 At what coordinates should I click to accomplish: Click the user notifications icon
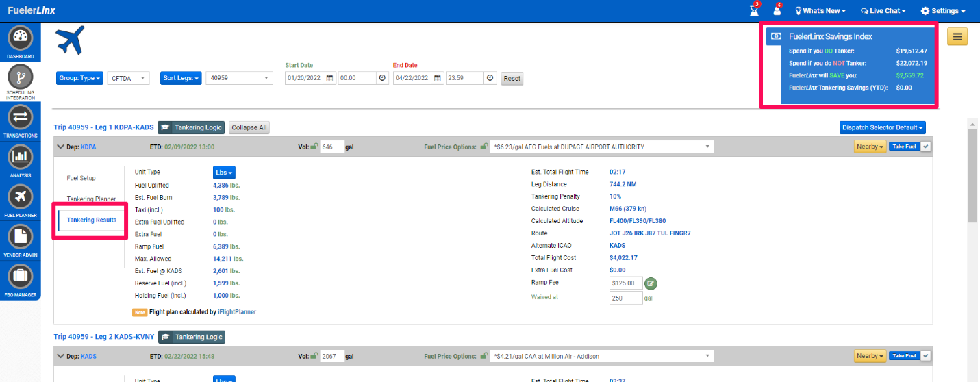tap(777, 10)
